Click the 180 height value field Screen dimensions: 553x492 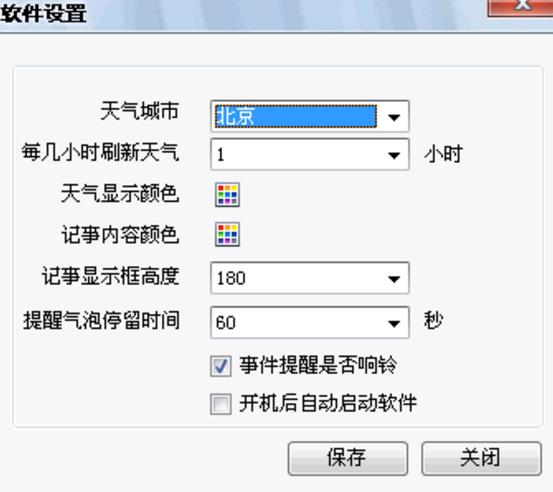point(296,278)
